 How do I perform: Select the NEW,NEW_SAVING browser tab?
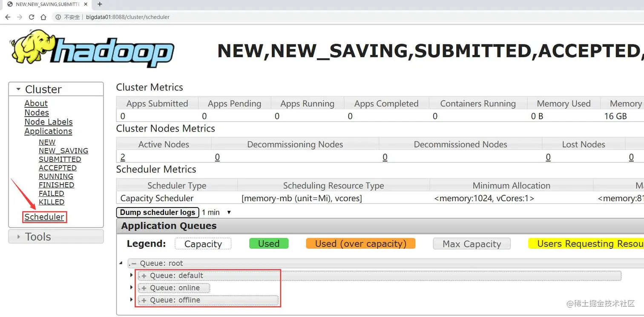(x=47, y=4)
